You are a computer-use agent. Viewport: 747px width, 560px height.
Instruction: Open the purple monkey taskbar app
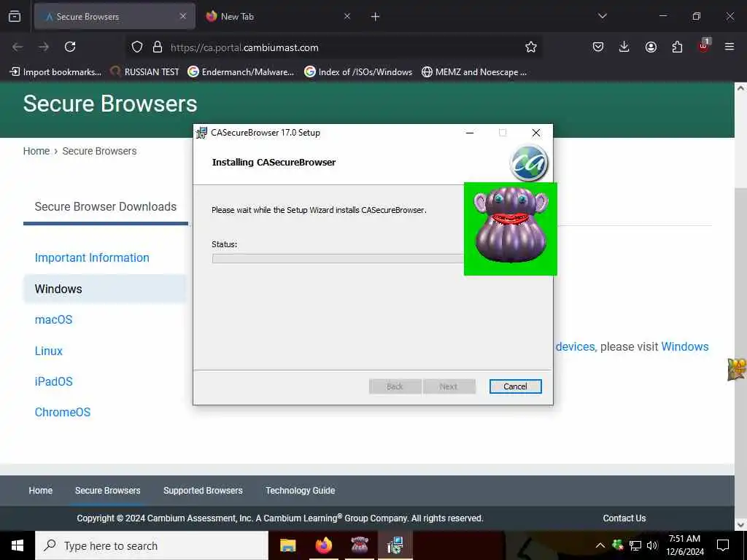(359, 545)
